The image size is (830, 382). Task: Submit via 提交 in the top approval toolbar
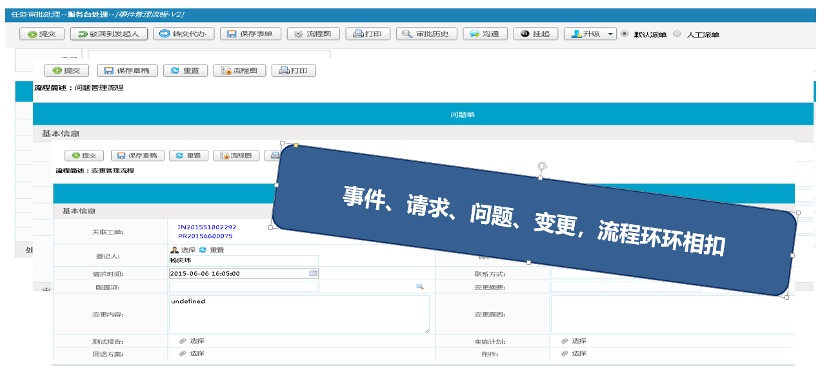tap(42, 34)
